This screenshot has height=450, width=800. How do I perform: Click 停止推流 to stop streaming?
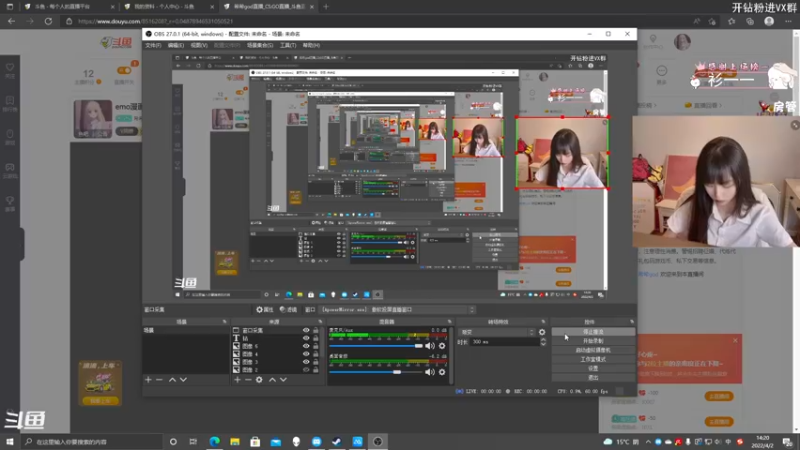[593, 332]
